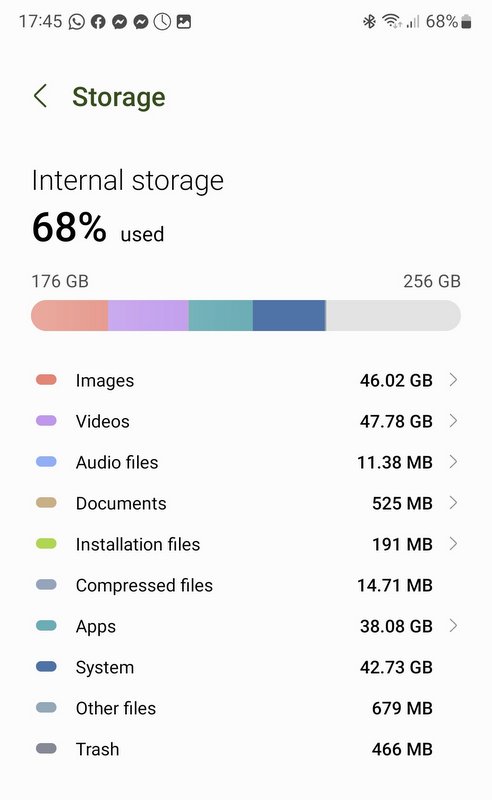The height and width of the screenshot is (800, 492).
Task: Tap the gallery image notification icon
Action: click(184, 21)
